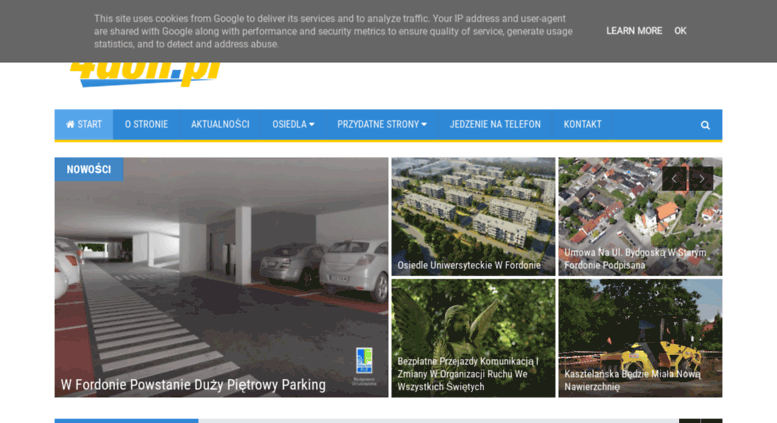
Task: Open article W Fordonie Powstanie Duży Piętrowy Parking
Action: tap(193, 385)
